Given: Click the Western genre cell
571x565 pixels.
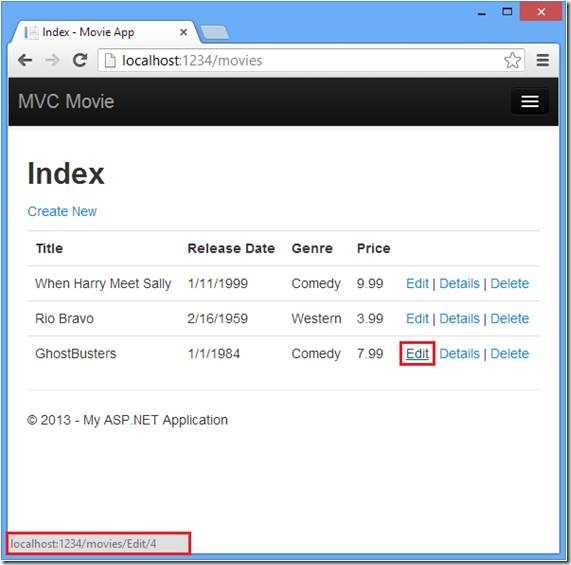Looking at the screenshot, I should click(x=316, y=319).
